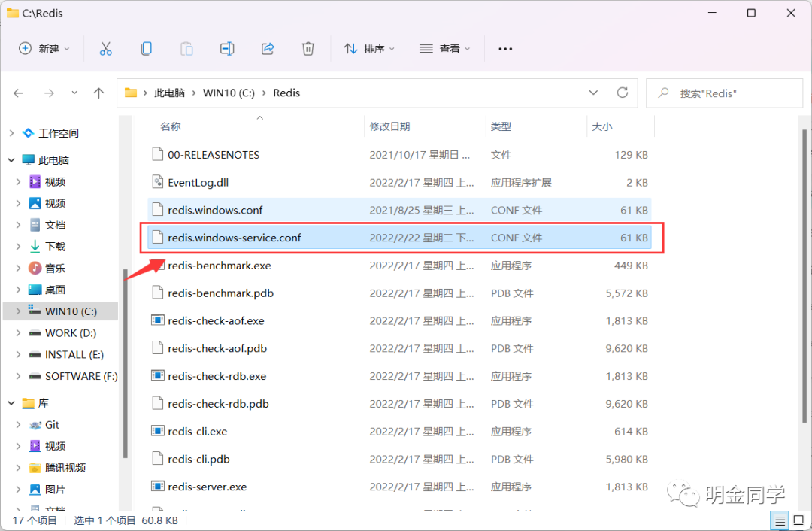Refresh the folder with the refresh icon
This screenshot has width=812, height=531.
point(623,93)
